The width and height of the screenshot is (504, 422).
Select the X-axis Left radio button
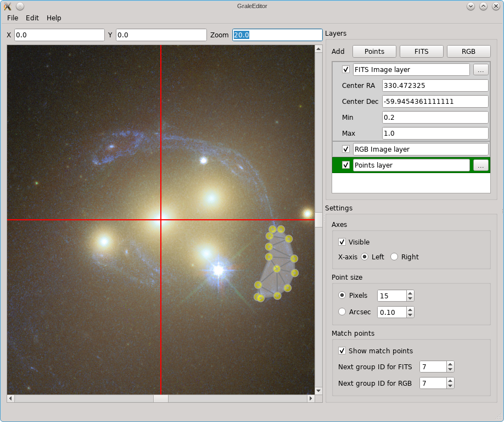point(365,257)
